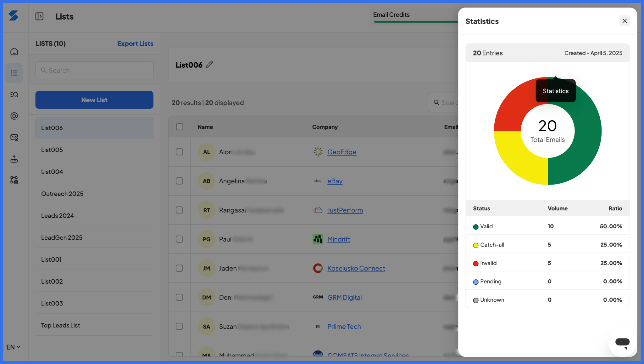Open the email finder @ icon
The width and height of the screenshot is (644, 364).
click(14, 116)
